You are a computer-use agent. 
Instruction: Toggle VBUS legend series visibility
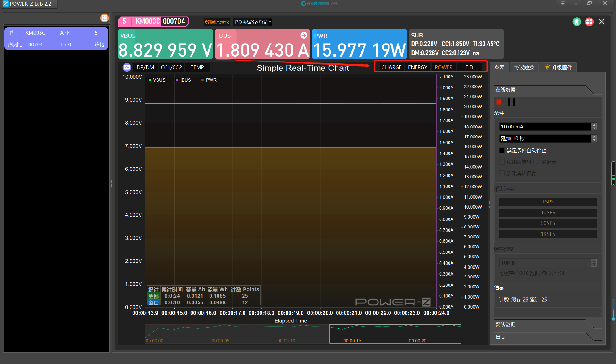pos(157,80)
